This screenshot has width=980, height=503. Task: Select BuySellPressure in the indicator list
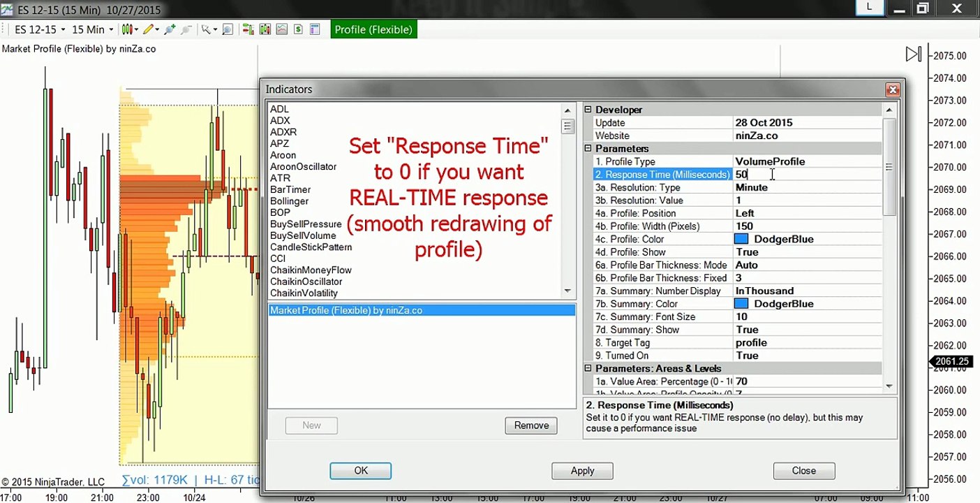pos(306,224)
